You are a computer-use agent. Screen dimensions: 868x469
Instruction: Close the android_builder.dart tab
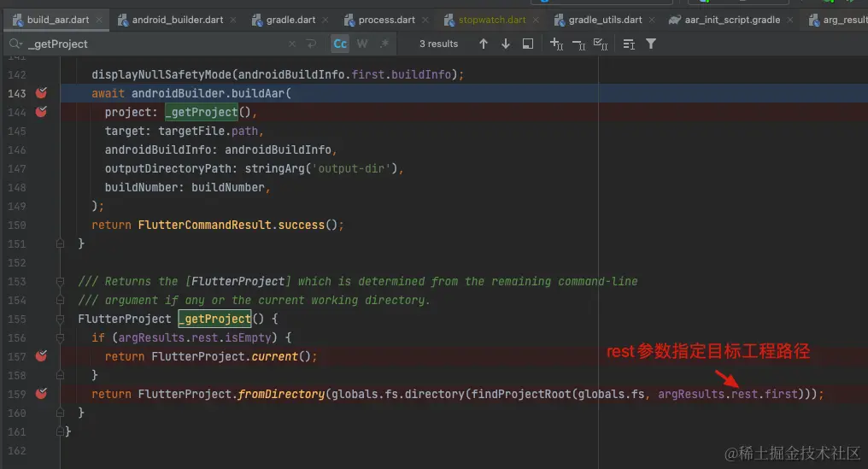click(233, 20)
